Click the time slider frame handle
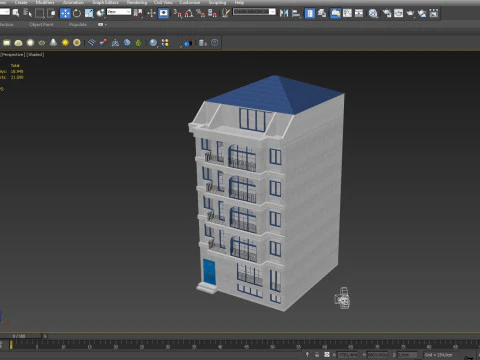Image resolution: width=480 pixels, height=360 pixels. click(21, 336)
